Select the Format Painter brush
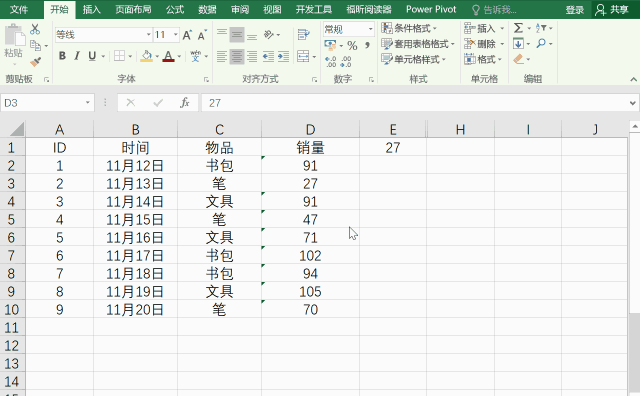 pyautogui.click(x=36, y=62)
